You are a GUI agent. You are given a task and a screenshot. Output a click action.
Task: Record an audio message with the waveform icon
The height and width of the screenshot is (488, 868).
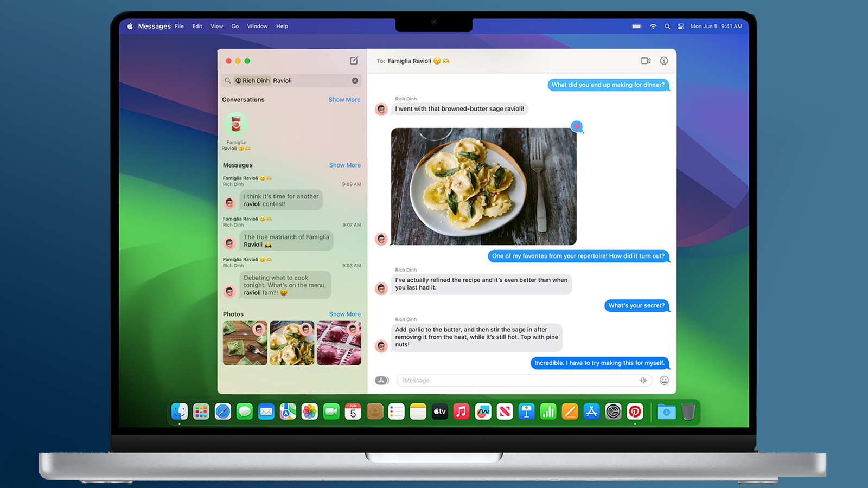coord(643,380)
